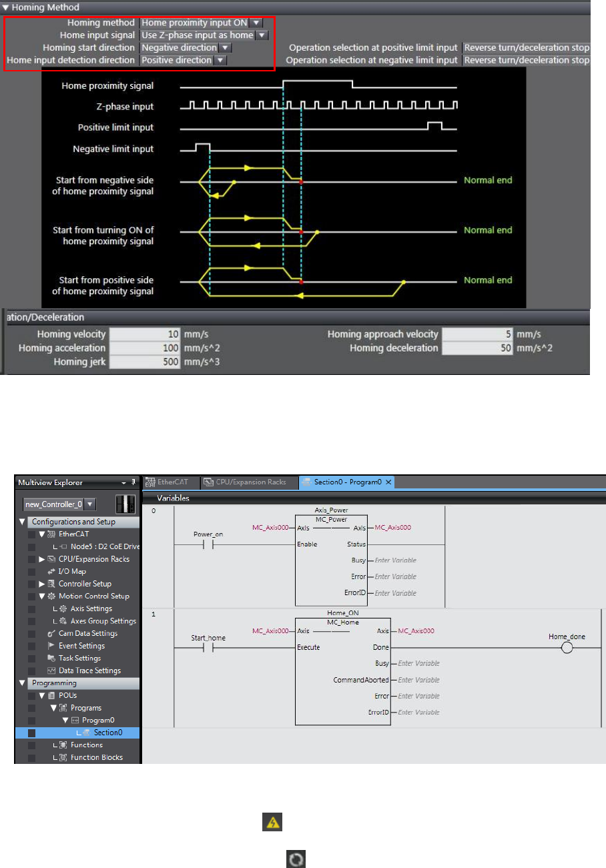606x868 pixels.
Task: Click the status square beside EtherCAT
Action: (x=31, y=534)
